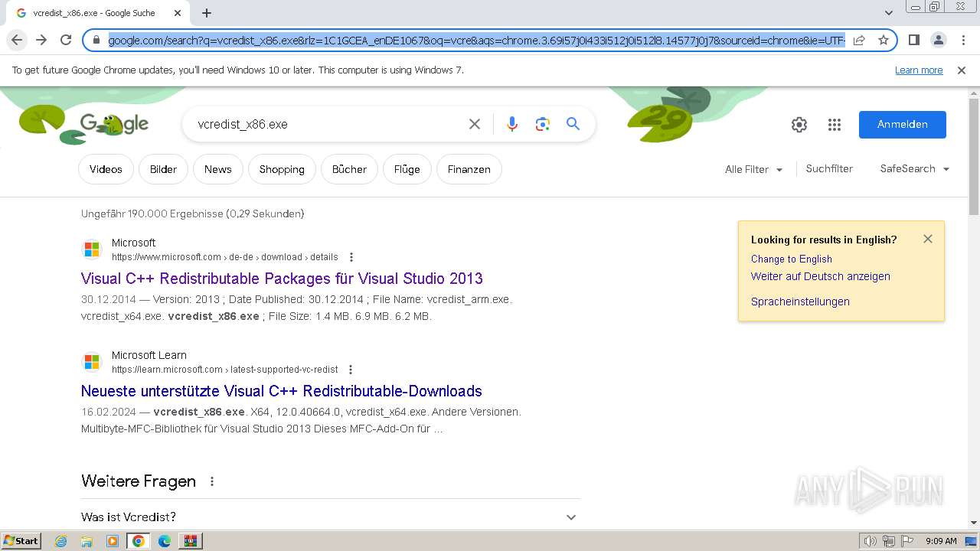Filter results by Bilder
Image resolution: width=980 pixels, height=551 pixels.
(163, 169)
